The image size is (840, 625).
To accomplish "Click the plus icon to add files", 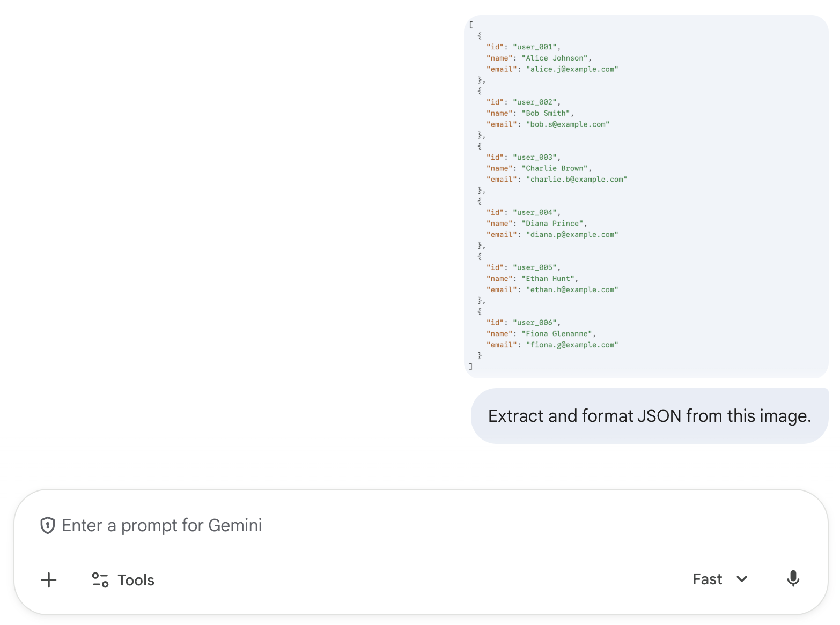I will (49, 580).
